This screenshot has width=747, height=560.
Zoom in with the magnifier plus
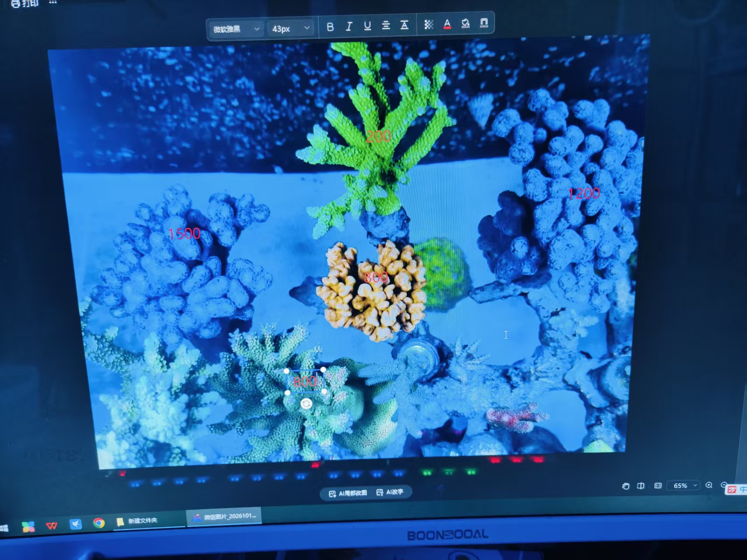[x=709, y=485]
